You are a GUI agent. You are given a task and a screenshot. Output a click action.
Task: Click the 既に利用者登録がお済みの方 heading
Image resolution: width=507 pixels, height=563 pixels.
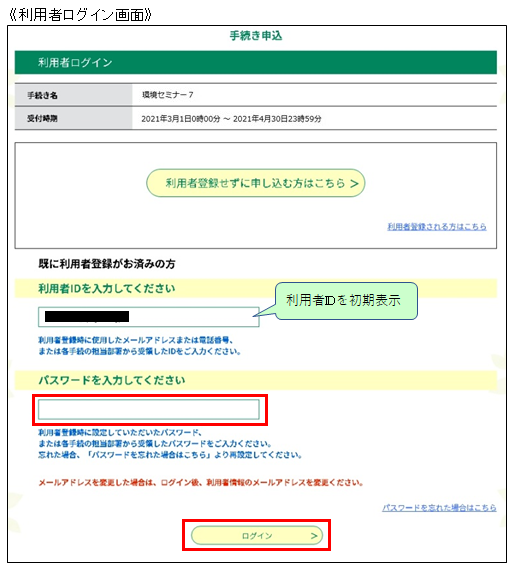coord(107,264)
